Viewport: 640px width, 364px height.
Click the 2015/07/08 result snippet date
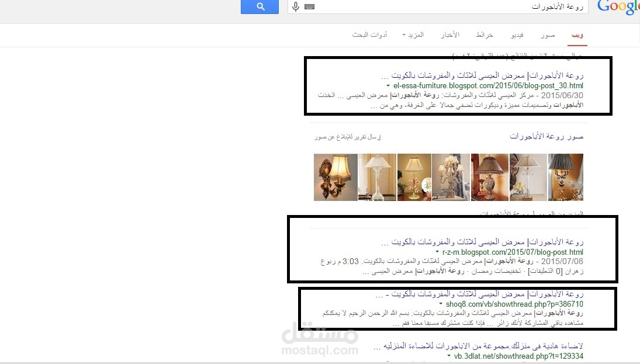(x=562, y=261)
